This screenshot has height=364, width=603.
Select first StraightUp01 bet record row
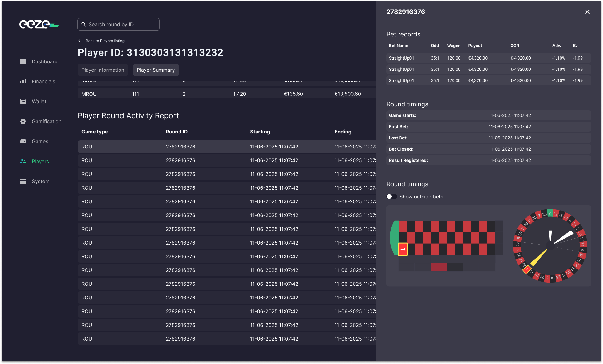[x=488, y=58]
